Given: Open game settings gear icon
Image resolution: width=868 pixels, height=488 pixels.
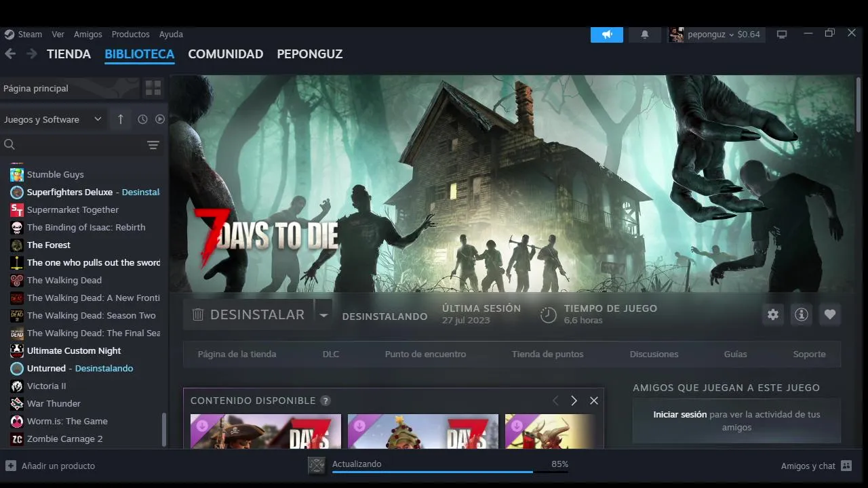Looking at the screenshot, I should 773,314.
